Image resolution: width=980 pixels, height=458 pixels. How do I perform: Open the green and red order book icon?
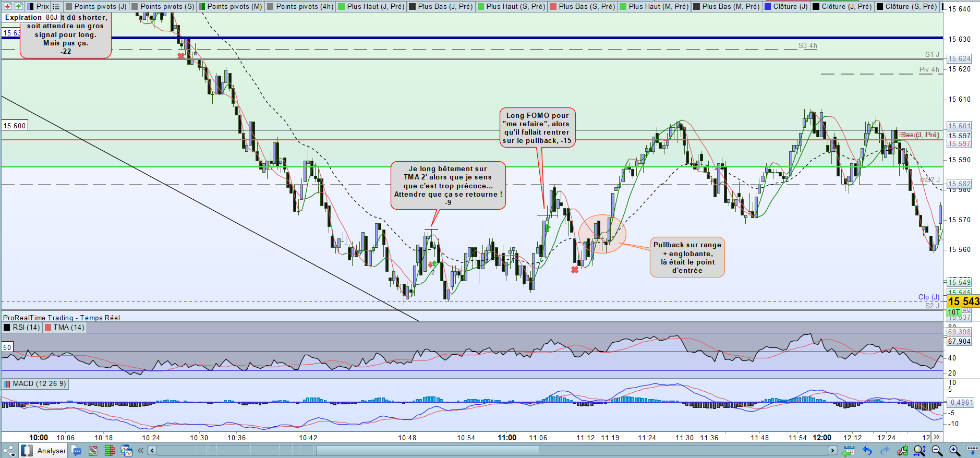pyautogui.click(x=110, y=451)
